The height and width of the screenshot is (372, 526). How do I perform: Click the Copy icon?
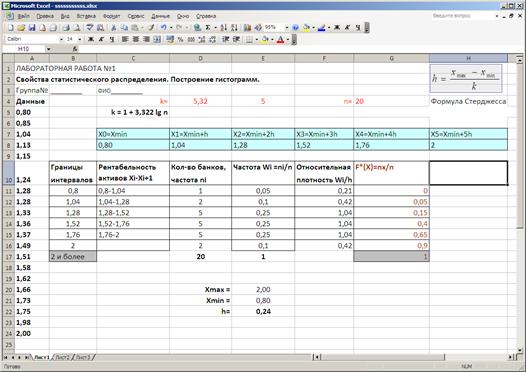[x=124, y=28]
